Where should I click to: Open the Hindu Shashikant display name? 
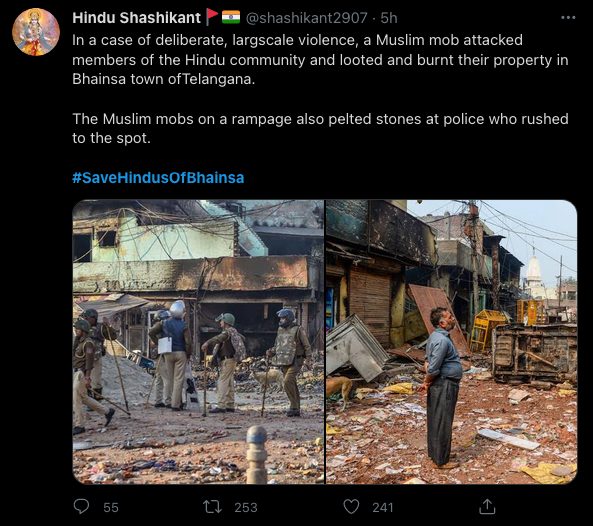tap(137, 18)
